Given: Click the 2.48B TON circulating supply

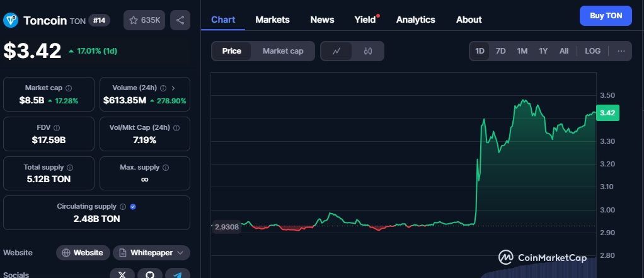Looking at the screenshot, I should [x=96, y=219].
